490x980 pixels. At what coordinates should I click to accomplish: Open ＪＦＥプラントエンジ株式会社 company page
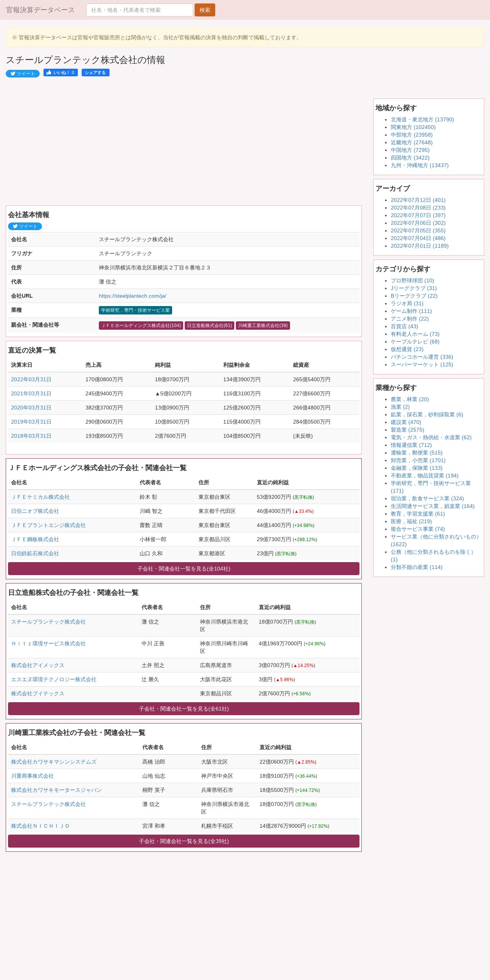click(x=48, y=525)
